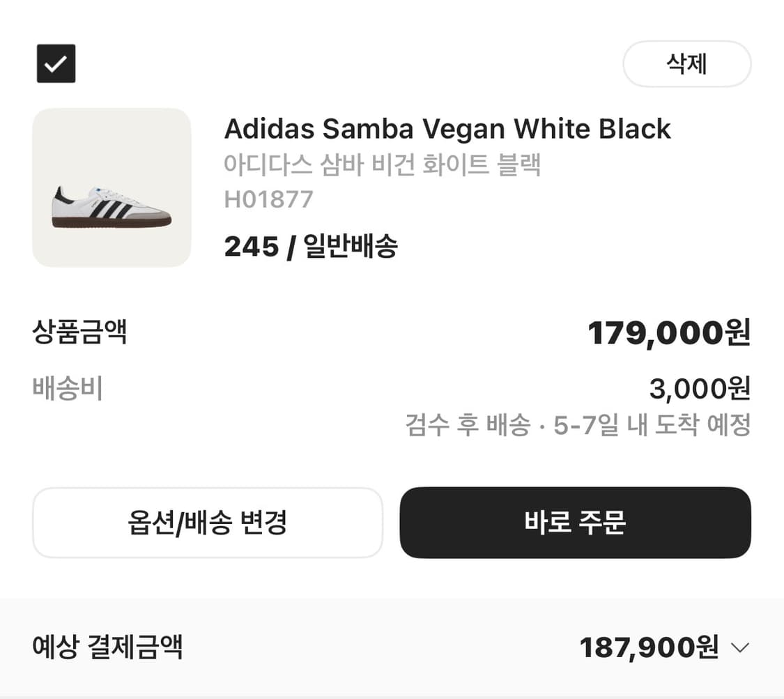Click the style code H01877

(x=268, y=199)
